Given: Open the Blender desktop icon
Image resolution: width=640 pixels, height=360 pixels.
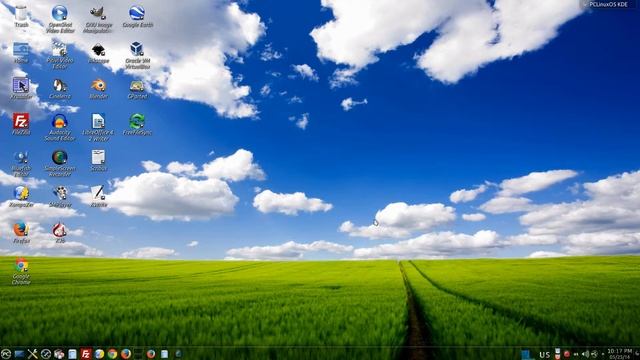Looking at the screenshot, I should (x=98, y=88).
